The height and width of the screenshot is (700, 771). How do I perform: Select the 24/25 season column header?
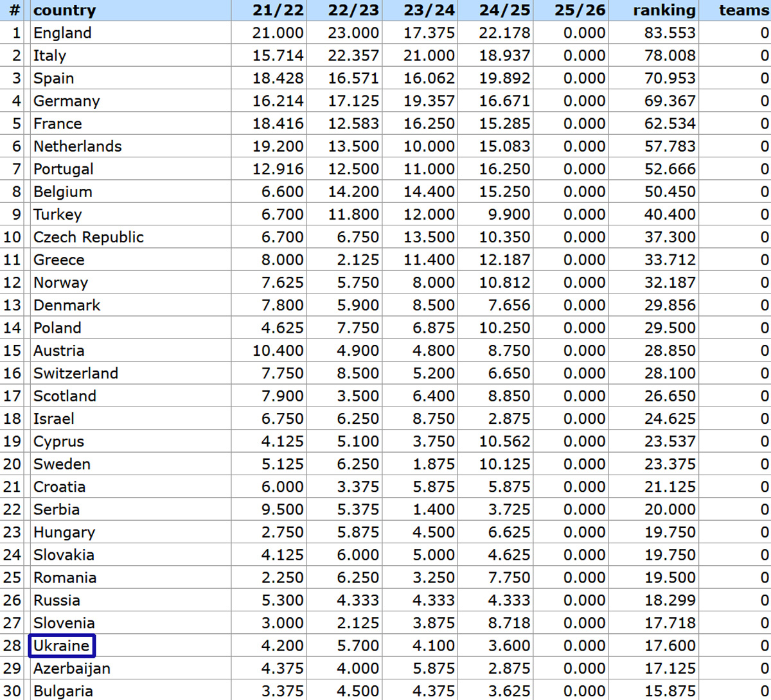pos(505,10)
